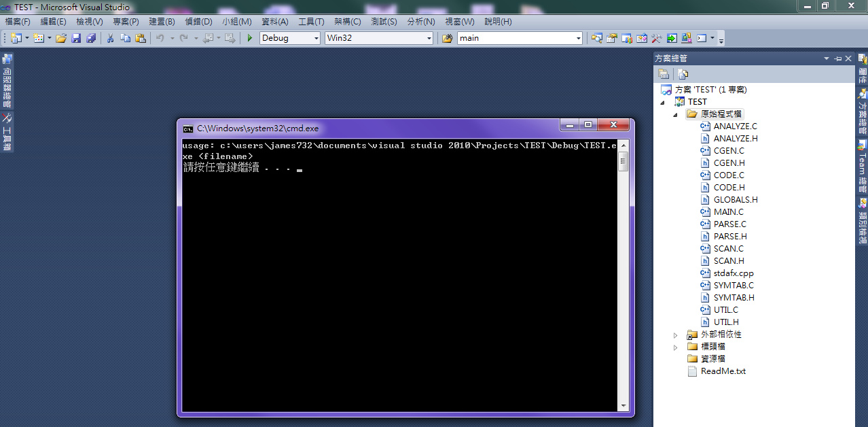Click the Save All stacked-floppies icon
The image size is (868, 427).
[91, 38]
